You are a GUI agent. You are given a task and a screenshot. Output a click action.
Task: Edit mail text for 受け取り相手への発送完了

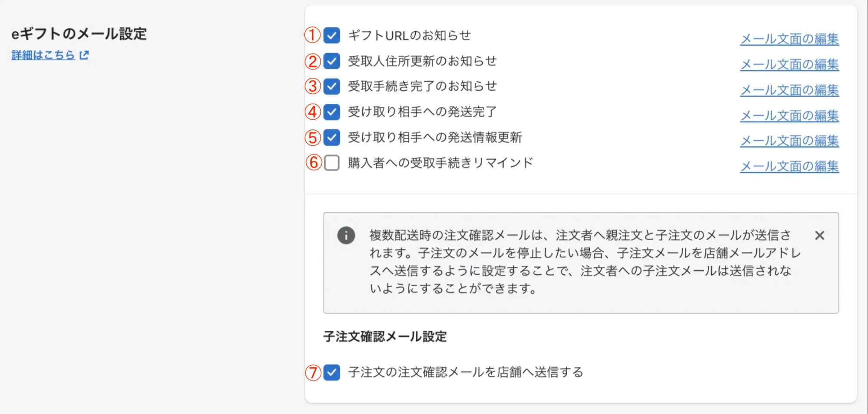coord(789,116)
